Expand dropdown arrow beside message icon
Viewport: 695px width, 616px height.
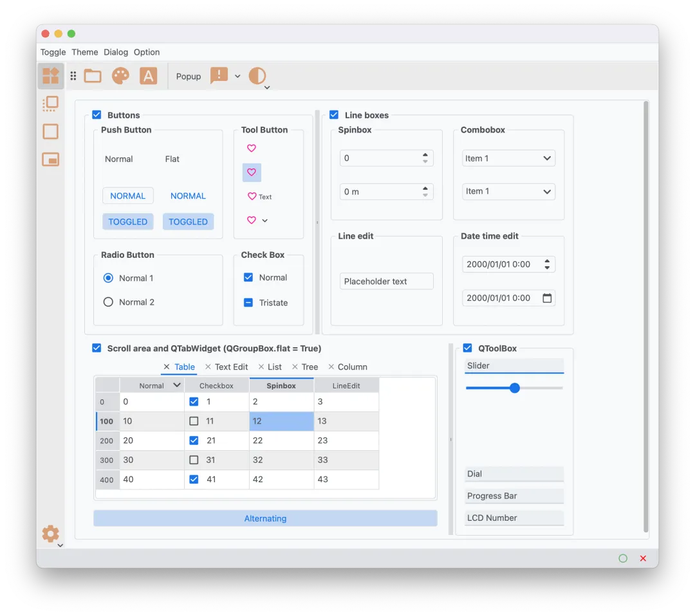237,76
